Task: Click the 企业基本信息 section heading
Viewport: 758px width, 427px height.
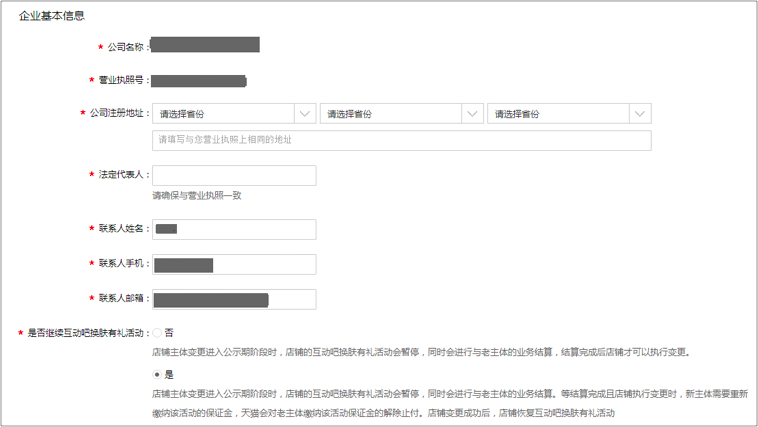Action: click(x=52, y=16)
